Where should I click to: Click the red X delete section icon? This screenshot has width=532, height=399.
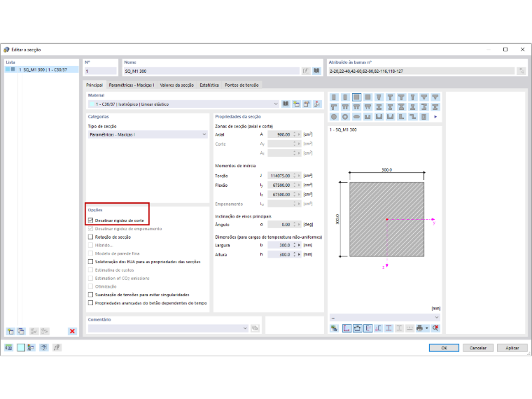coord(72,331)
